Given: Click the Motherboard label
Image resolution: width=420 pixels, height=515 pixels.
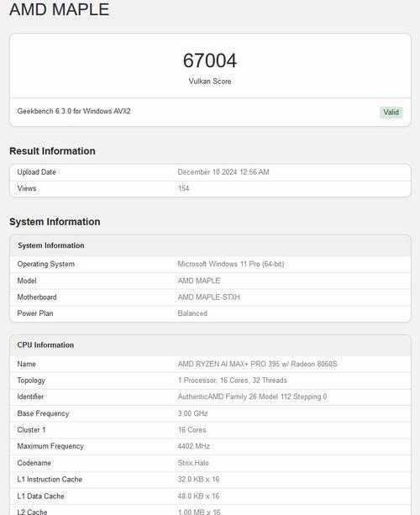Looking at the screenshot, I should [37, 297].
